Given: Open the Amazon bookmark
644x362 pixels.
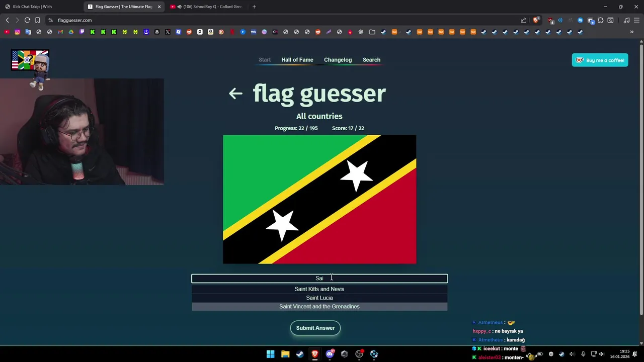Looking at the screenshot, I should coord(210,32).
